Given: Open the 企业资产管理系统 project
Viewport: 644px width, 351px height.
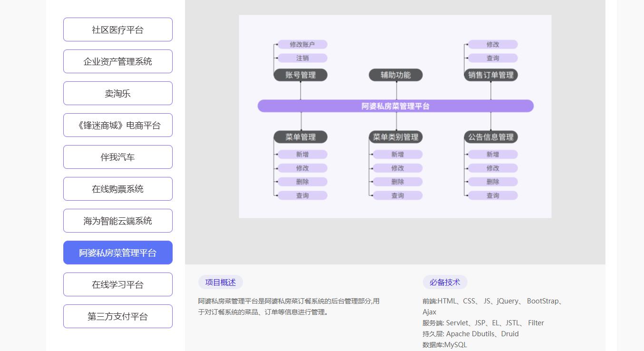Looking at the screenshot, I should 117,61.
